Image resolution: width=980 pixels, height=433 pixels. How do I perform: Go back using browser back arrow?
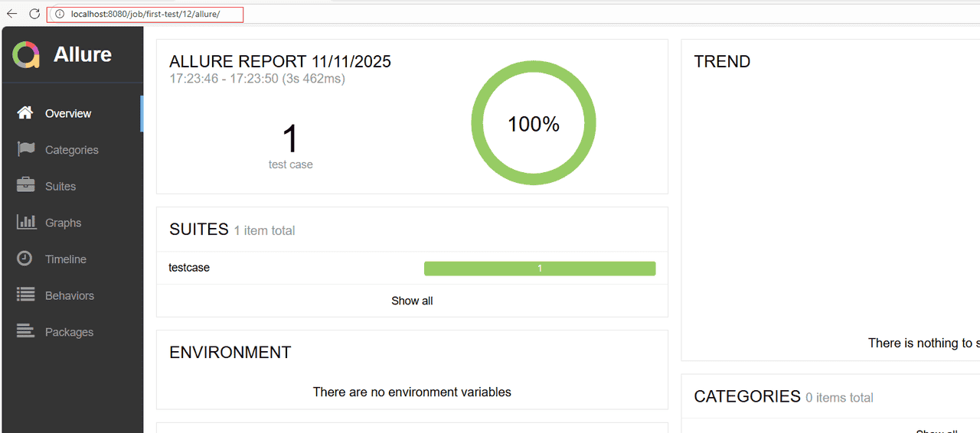point(12,14)
